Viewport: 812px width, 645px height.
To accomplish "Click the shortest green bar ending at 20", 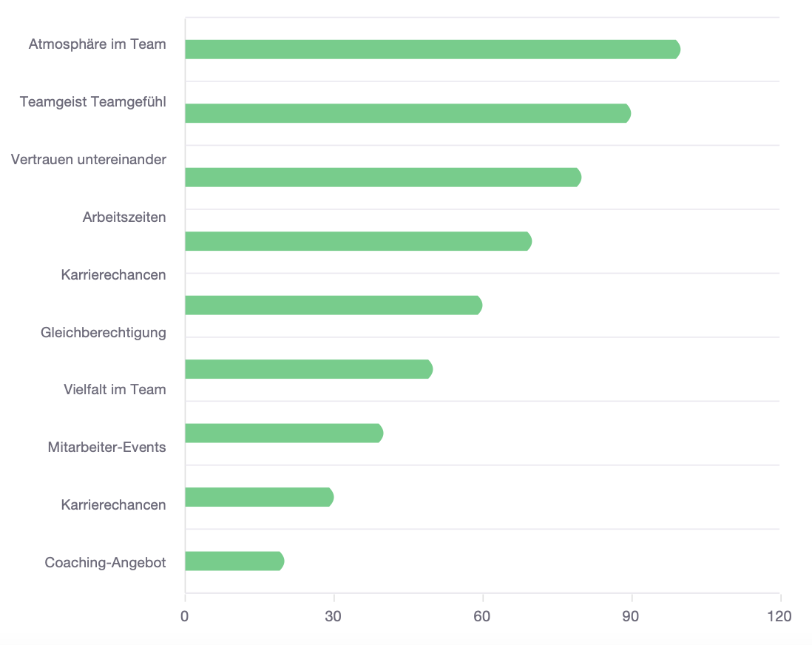I will (234, 561).
